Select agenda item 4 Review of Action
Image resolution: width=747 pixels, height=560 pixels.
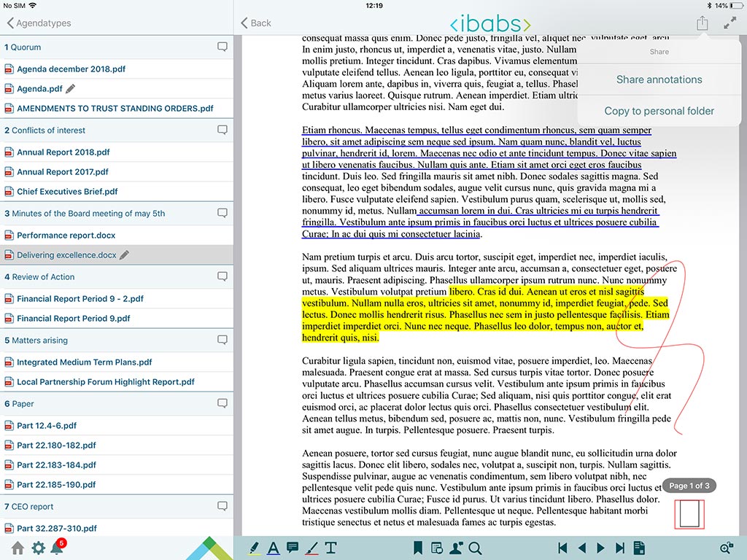click(117, 276)
